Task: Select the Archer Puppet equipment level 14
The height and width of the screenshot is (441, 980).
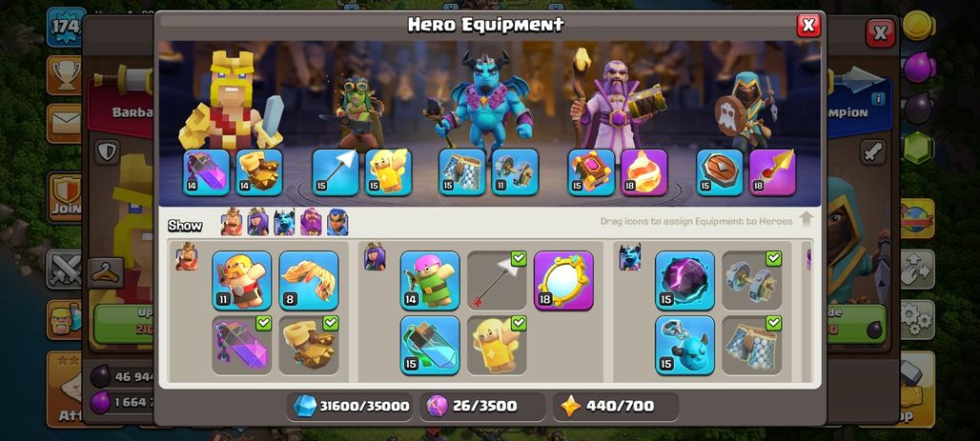Action: pyautogui.click(x=430, y=280)
